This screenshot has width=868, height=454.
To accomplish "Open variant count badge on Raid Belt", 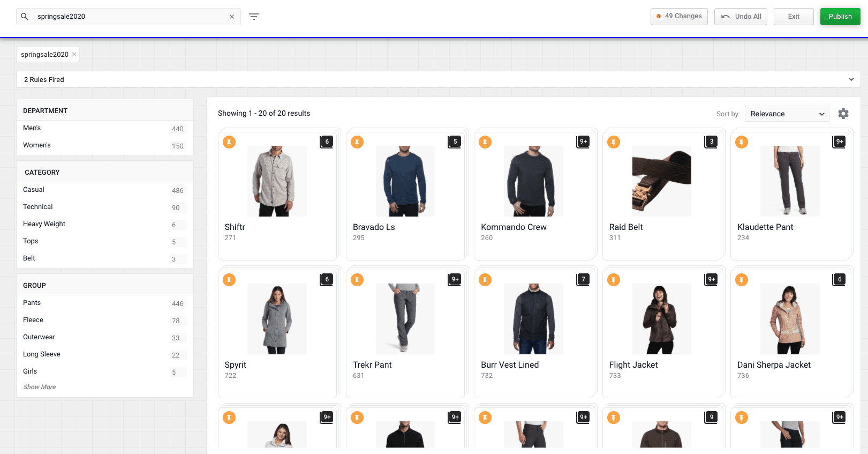I will (711, 142).
